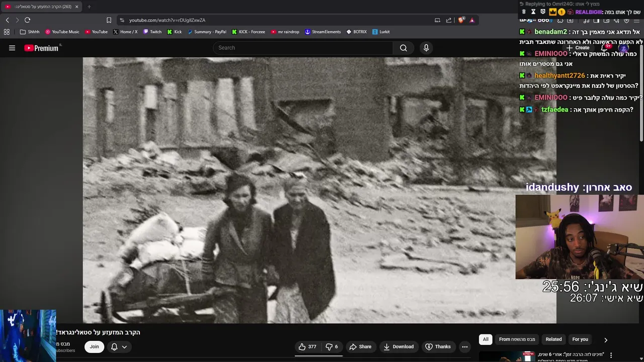Viewport: 644px width, 362px height.
Task: Open the bookmarks apps grid icon
Action: pos(7,32)
